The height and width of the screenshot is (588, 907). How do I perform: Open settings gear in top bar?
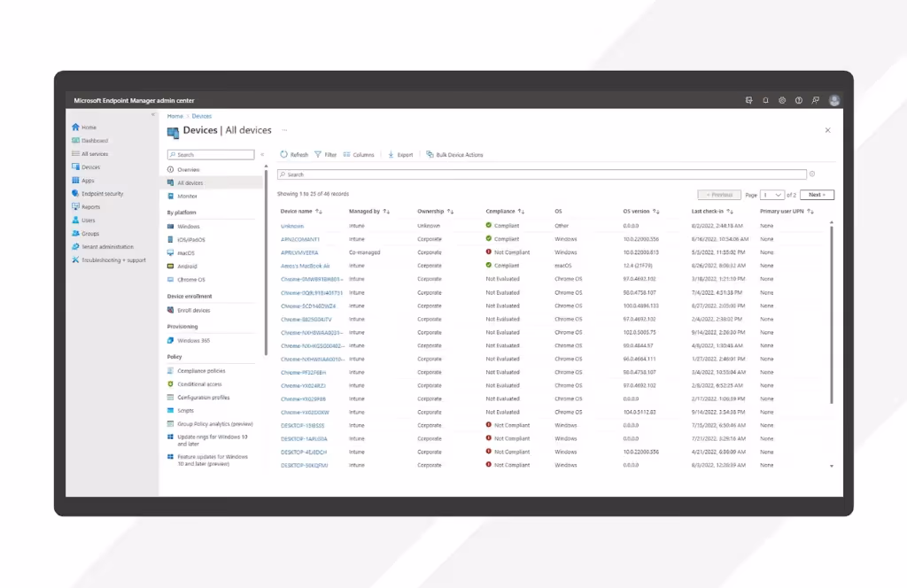(x=782, y=100)
